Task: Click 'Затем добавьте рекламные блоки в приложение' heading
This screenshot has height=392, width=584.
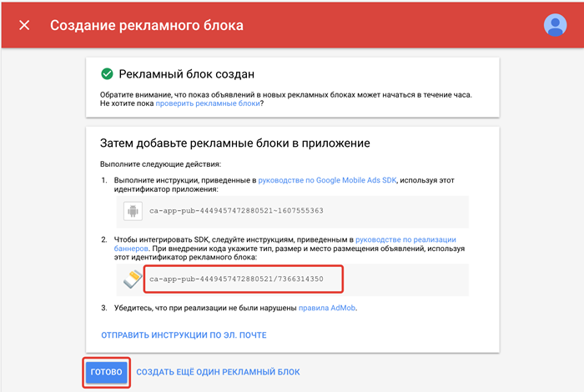Action: (x=234, y=143)
